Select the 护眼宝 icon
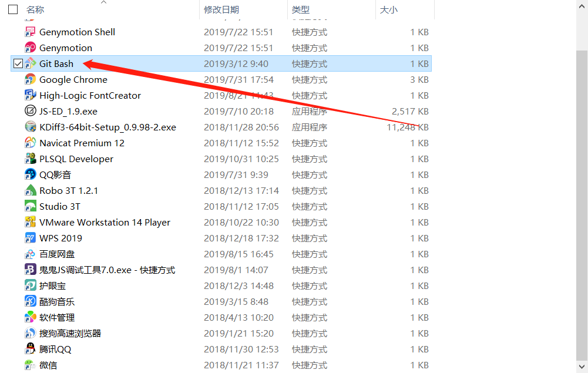Viewport: 588px width, 373px height. (30, 285)
